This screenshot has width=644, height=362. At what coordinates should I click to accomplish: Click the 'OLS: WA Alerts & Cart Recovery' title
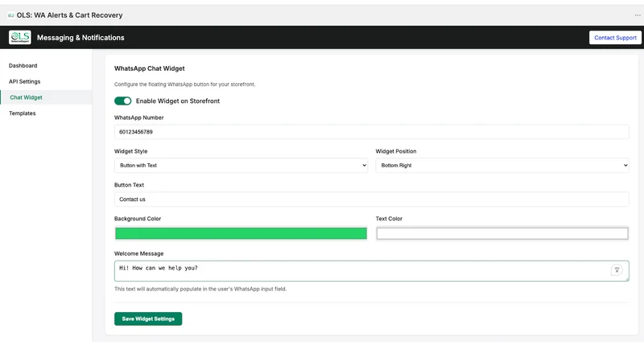point(69,15)
